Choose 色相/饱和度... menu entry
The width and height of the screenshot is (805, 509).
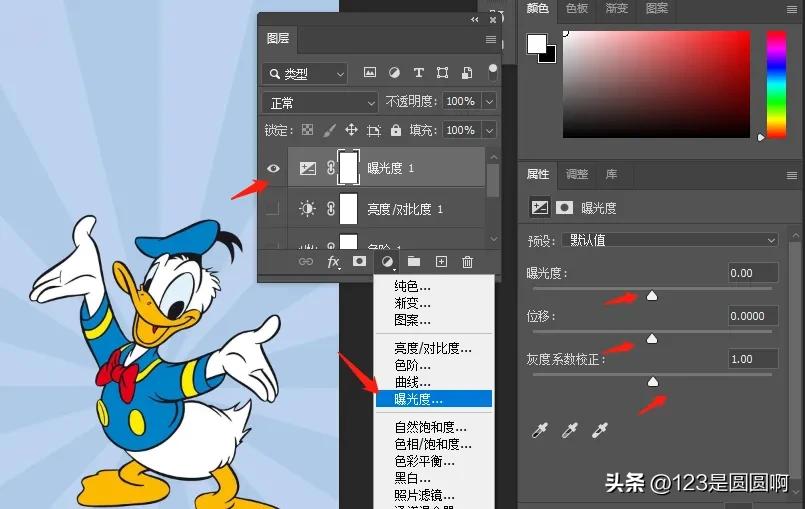click(x=434, y=444)
